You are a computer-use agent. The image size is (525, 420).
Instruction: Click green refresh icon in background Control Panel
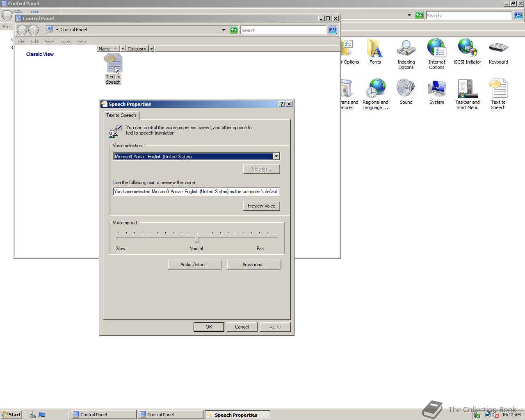tap(419, 15)
